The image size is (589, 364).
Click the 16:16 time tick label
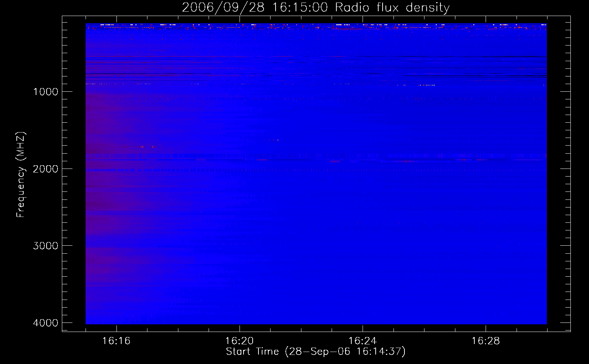[116, 341]
